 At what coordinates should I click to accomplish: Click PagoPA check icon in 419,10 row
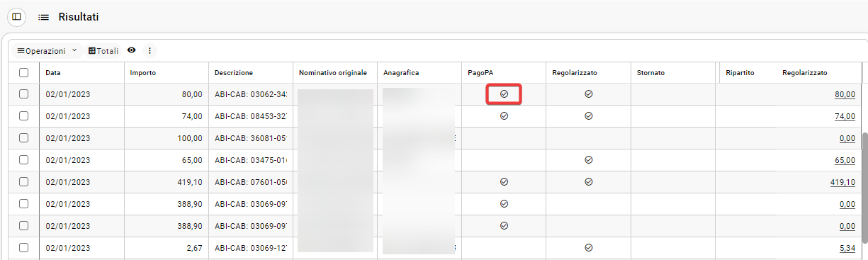(504, 181)
